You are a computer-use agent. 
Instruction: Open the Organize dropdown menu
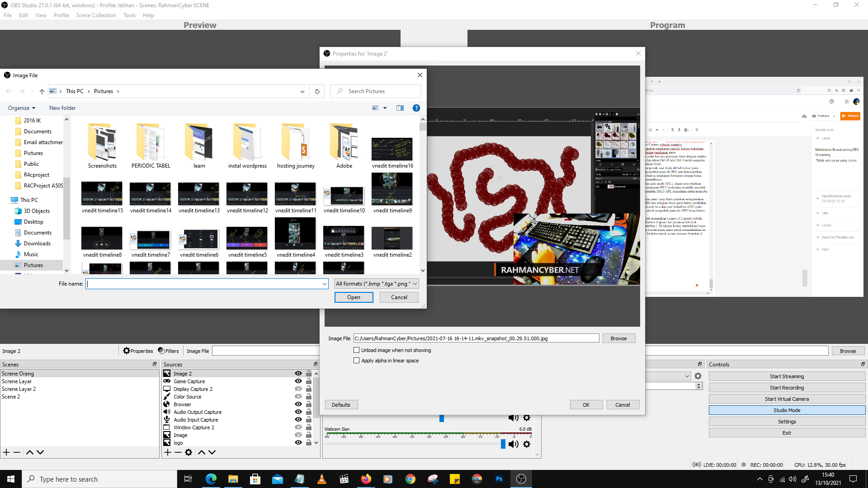click(x=22, y=108)
